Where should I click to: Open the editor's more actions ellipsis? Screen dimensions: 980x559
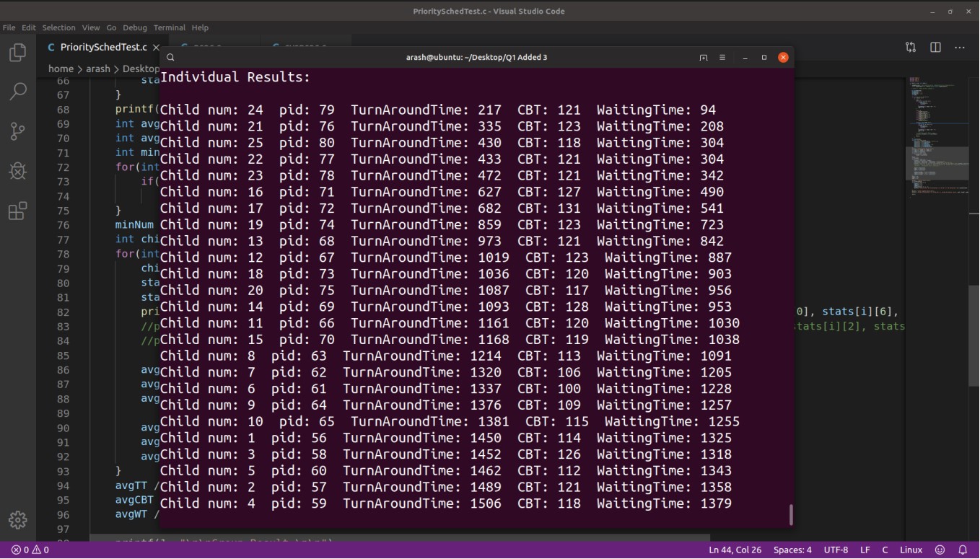(959, 47)
